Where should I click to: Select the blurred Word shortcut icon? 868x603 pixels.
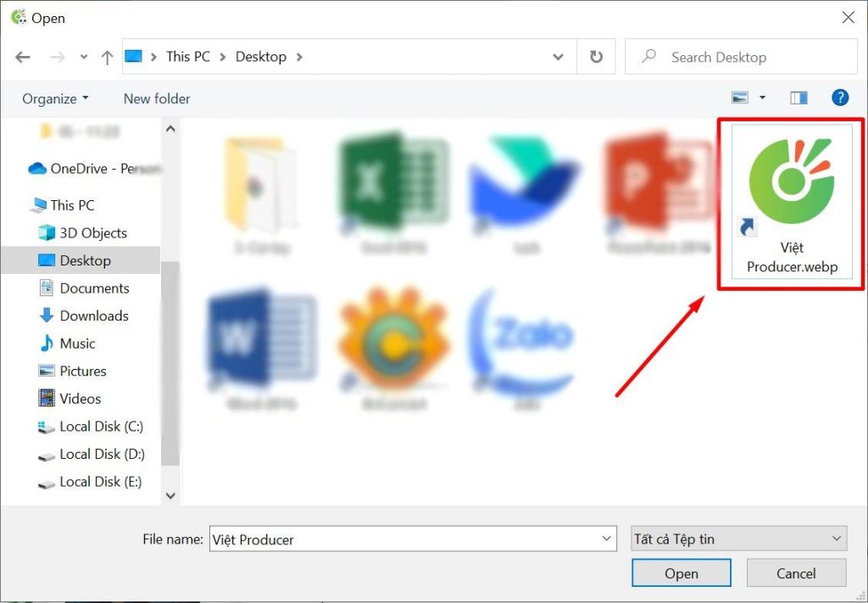[260, 339]
